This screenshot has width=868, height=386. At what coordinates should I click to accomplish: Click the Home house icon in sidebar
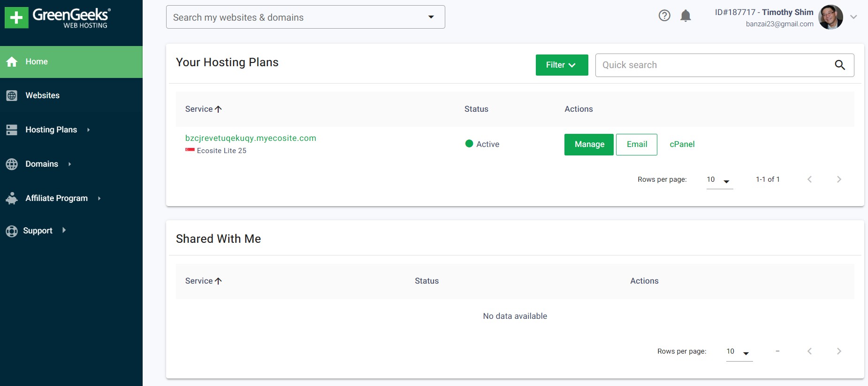[12, 62]
